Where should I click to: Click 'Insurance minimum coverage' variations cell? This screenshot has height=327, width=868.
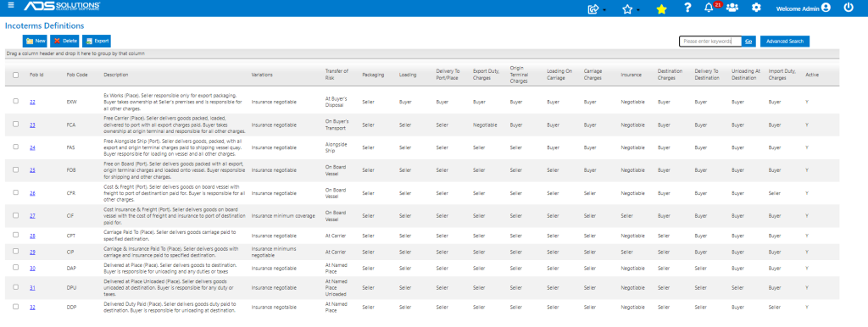[x=283, y=216]
